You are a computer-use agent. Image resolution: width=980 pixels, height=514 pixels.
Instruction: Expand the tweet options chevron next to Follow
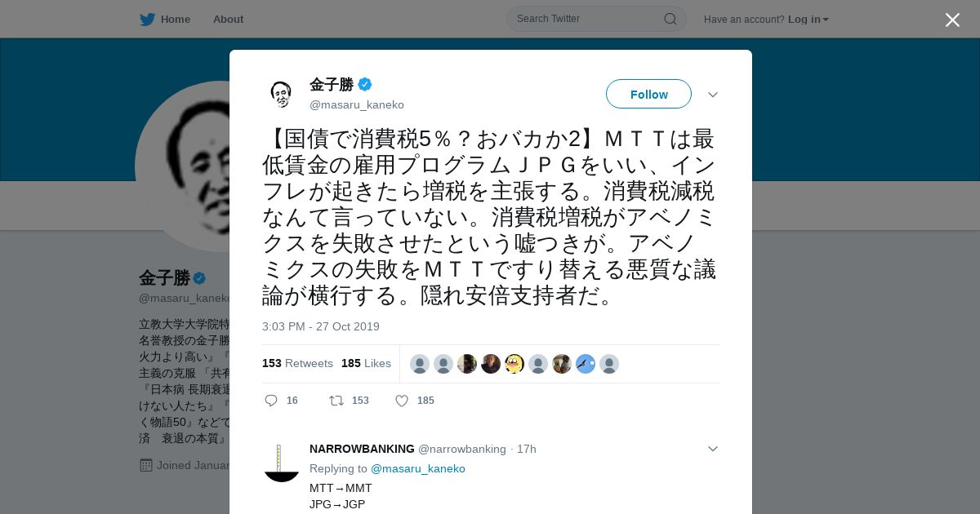713,95
